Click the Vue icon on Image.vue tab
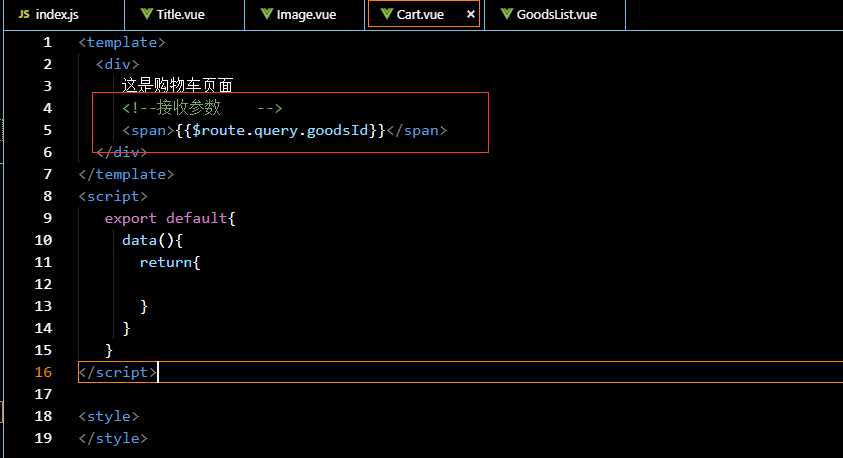Image resolution: width=843 pixels, height=458 pixels. pyautogui.click(x=267, y=14)
